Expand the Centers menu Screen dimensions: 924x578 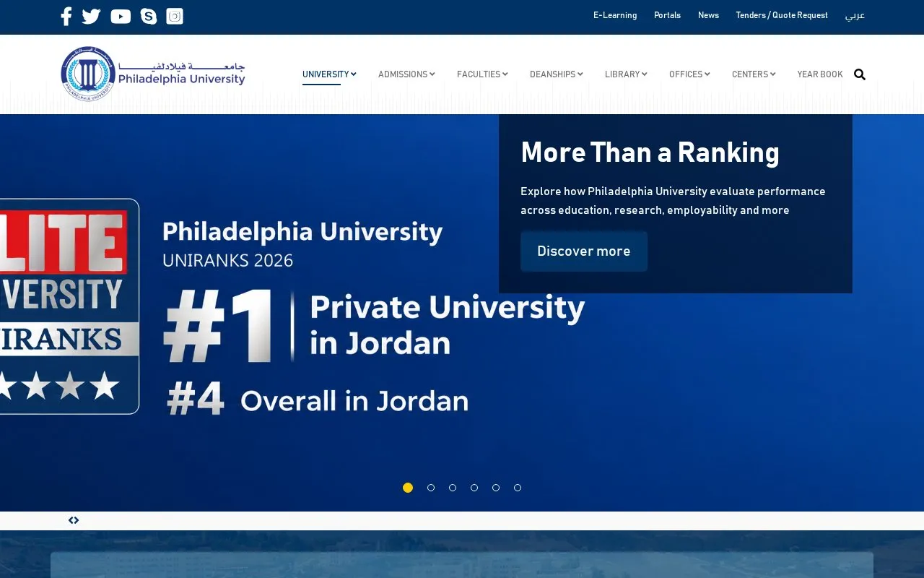pyautogui.click(x=754, y=74)
